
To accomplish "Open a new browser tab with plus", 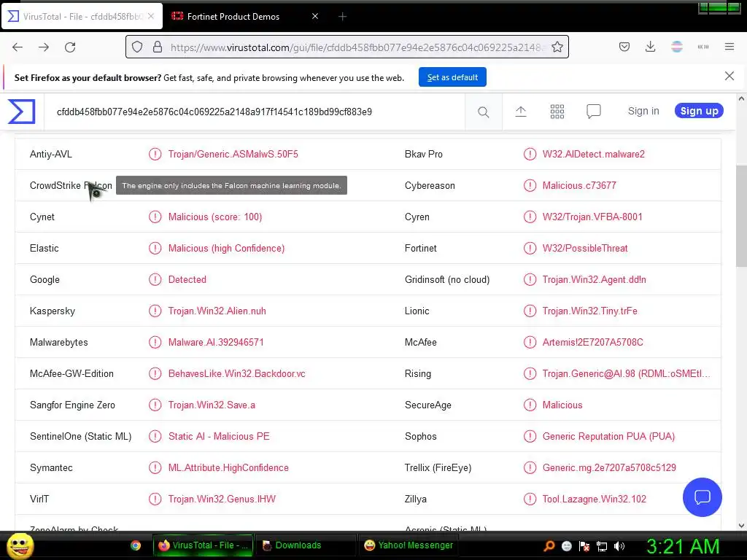I will pos(342,17).
